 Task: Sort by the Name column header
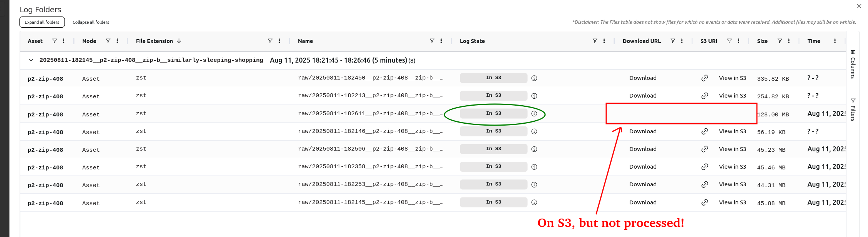point(305,41)
